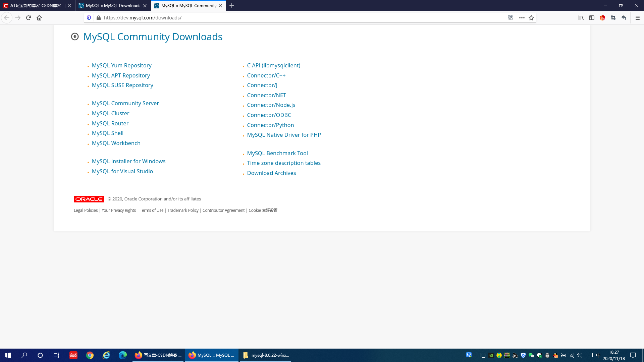Viewport: 644px width, 362px height.
Task: Open the page actions ellipsis menu
Action: pyautogui.click(x=522, y=18)
